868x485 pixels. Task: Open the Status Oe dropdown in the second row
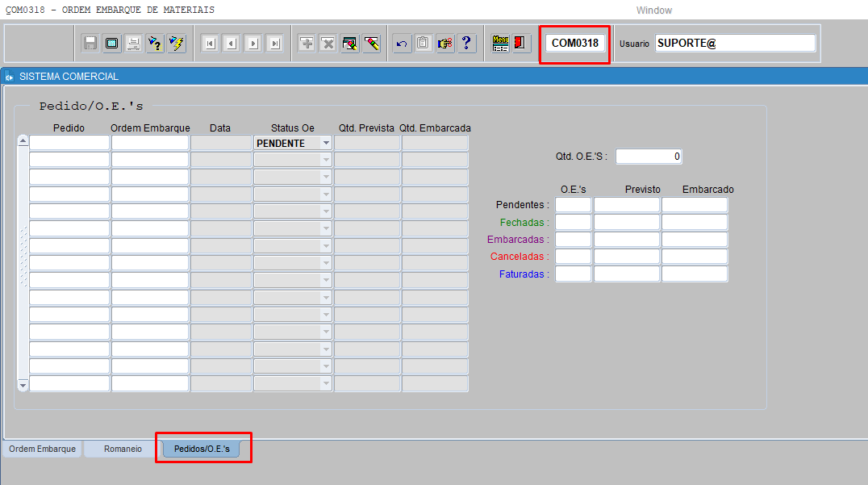point(326,160)
